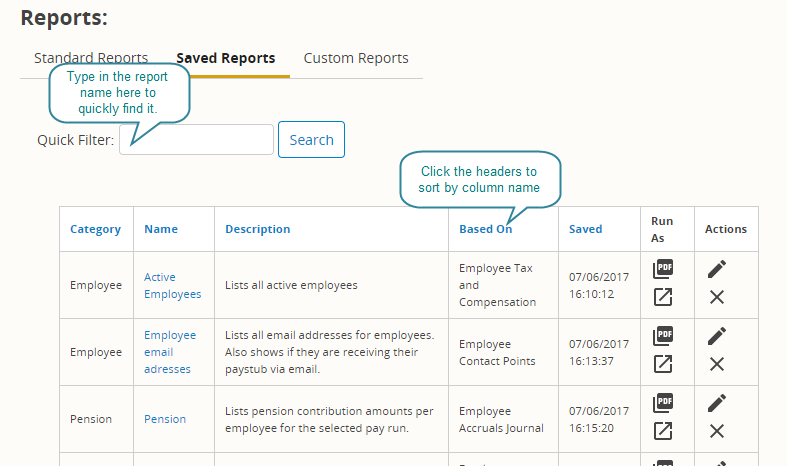The width and height of the screenshot is (787, 466).
Task: Delete the Employee email adresses report
Action: tap(717, 364)
